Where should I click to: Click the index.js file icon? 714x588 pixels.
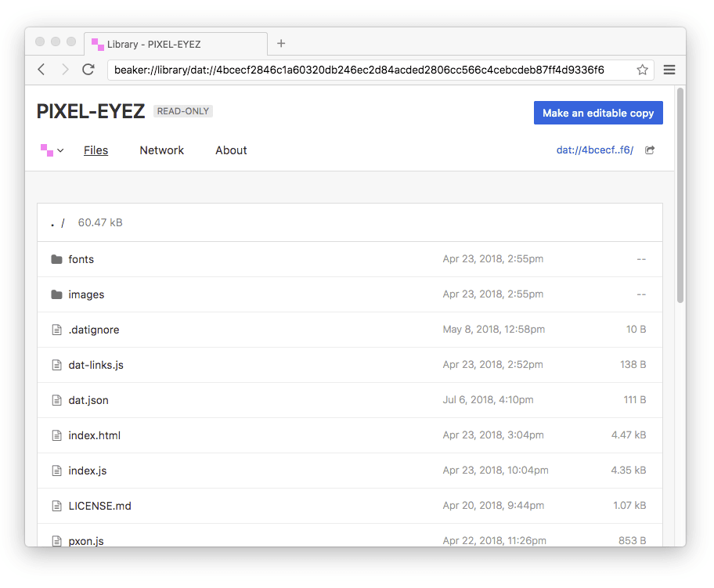56,471
